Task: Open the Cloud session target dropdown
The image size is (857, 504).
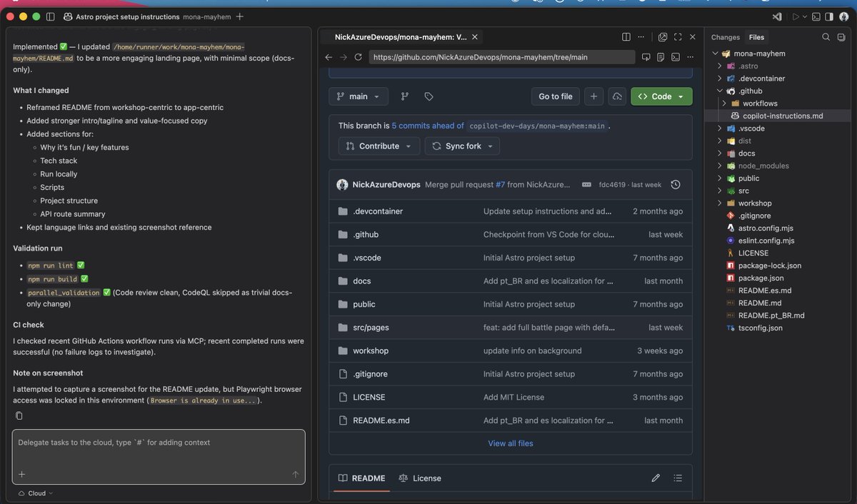Action: 35,493
